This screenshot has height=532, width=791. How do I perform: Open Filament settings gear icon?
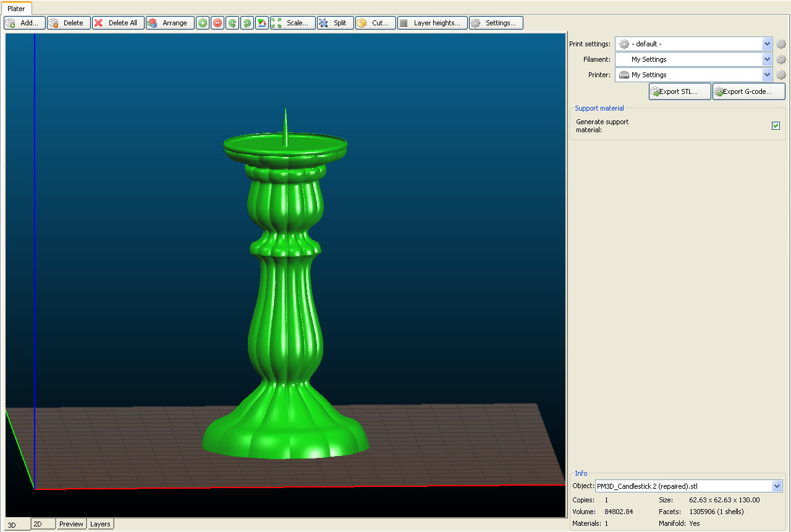click(x=781, y=59)
